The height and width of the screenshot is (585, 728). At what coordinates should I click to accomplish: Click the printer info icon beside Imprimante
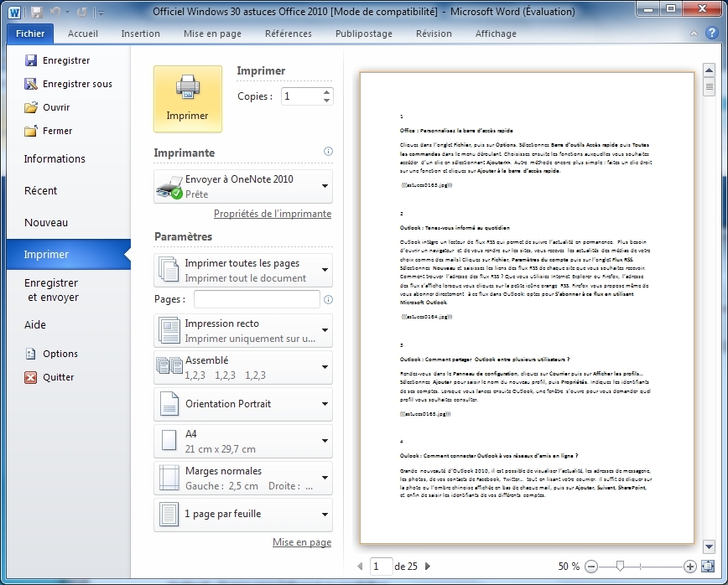click(x=328, y=151)
